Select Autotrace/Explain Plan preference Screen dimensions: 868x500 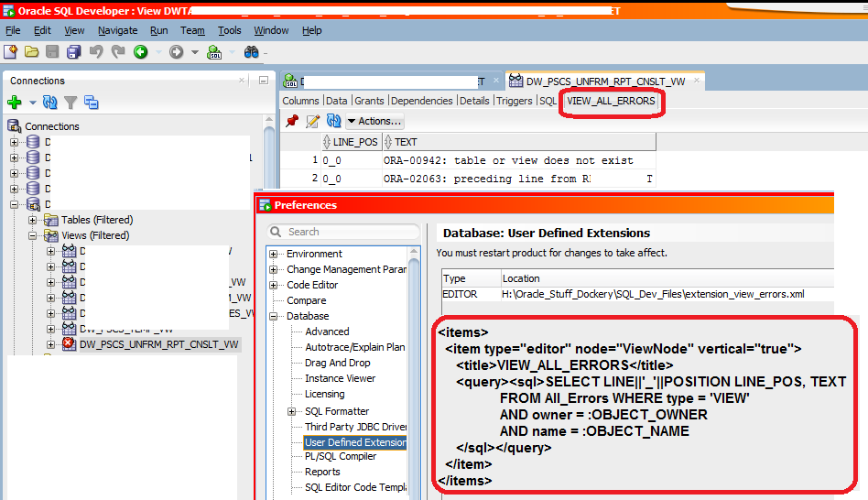(355, 347)
